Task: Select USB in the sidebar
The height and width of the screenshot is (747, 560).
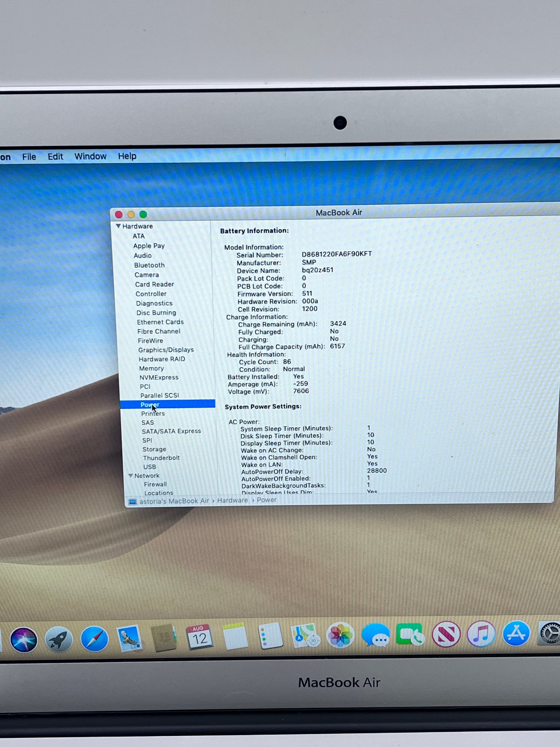Action: point(150,467)
